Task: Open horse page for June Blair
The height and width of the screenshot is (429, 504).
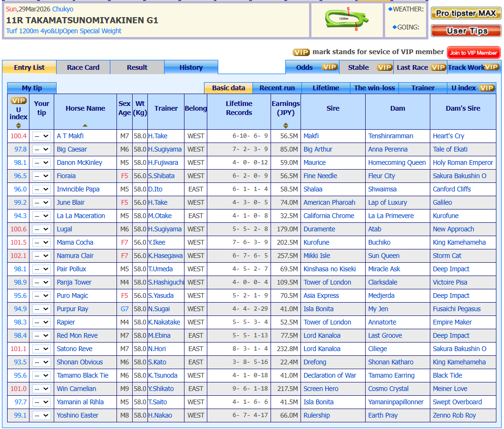Action: click(71, 202)
